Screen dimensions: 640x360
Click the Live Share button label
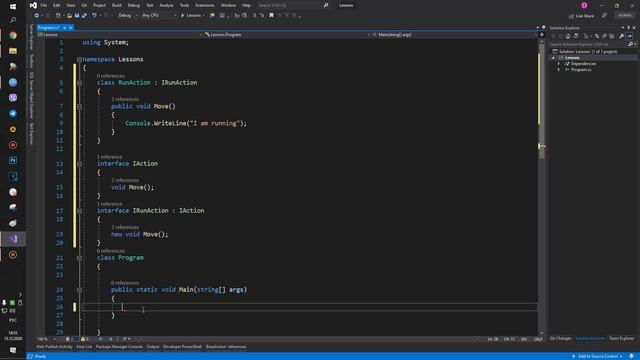click(x=584, y=16)
